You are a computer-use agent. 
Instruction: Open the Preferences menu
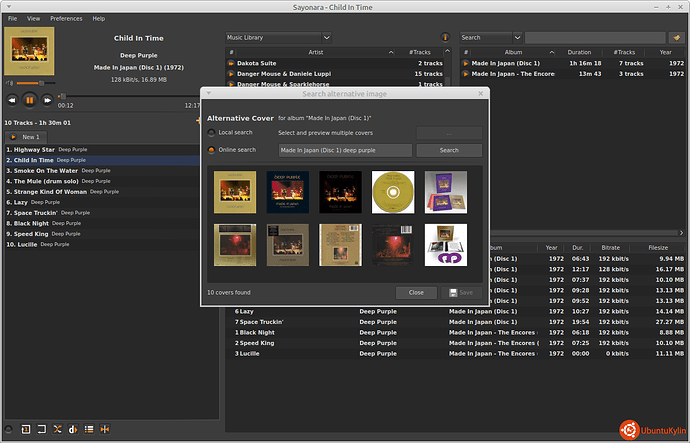click(66, 18)
